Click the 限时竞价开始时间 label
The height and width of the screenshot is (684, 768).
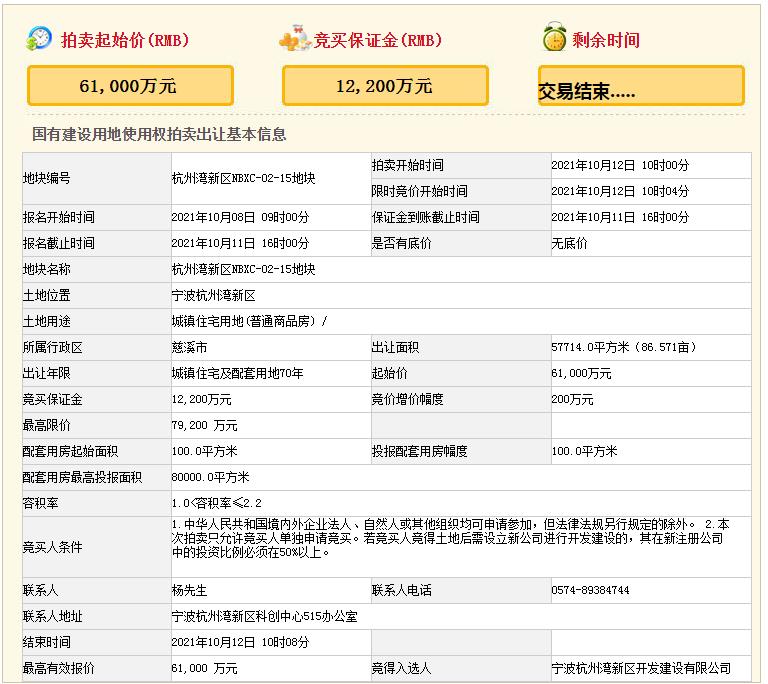coord(419,191)
